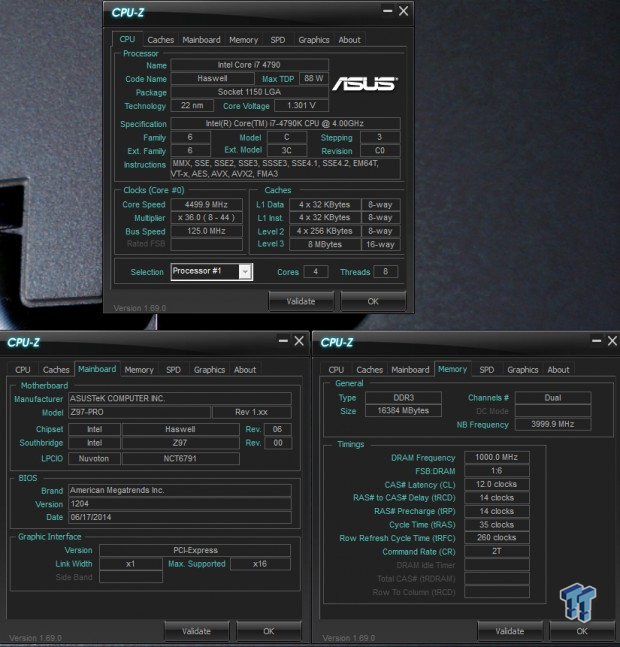The image size is (620, 647).
Task: Click Core Voltage value 1.301 V
Action: (302, 106)
